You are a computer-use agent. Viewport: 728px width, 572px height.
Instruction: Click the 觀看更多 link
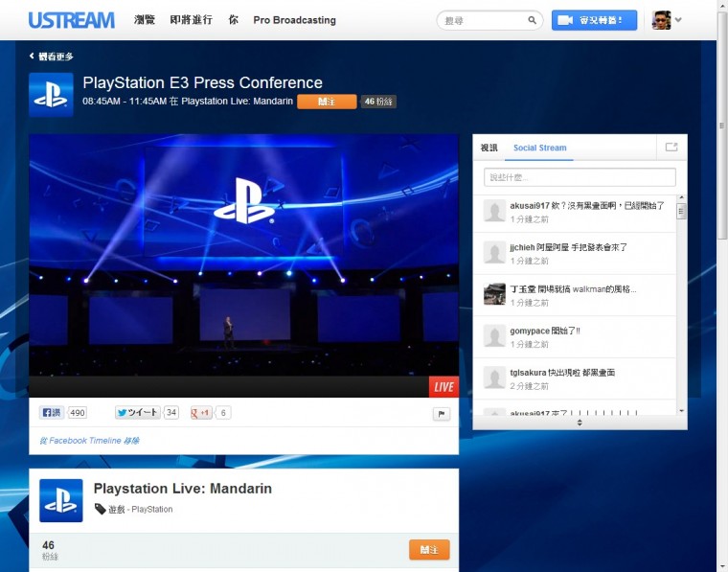[x=56, y=57]
